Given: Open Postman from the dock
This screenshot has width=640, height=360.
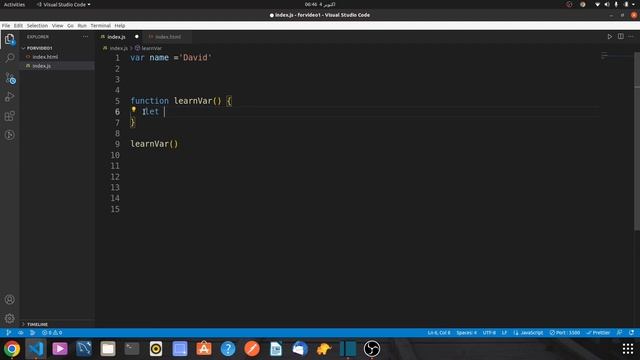Looking at the screenshot, I should [x=252, y=349].
